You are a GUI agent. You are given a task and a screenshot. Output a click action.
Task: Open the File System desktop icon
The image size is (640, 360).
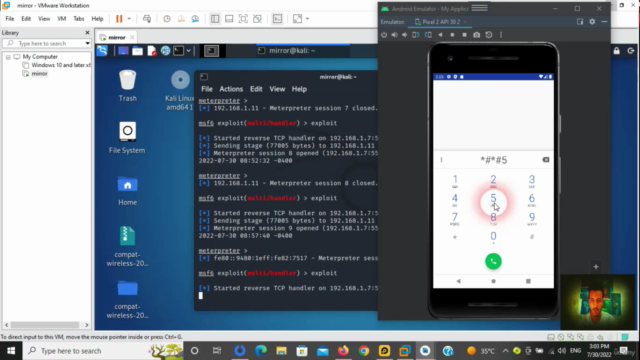[x=127, y=138]
